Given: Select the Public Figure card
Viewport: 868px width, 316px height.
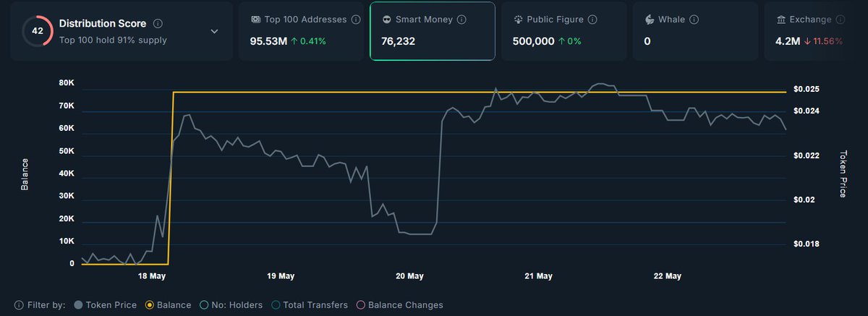Looking at the screenshot, I should (x=563, y=30).
